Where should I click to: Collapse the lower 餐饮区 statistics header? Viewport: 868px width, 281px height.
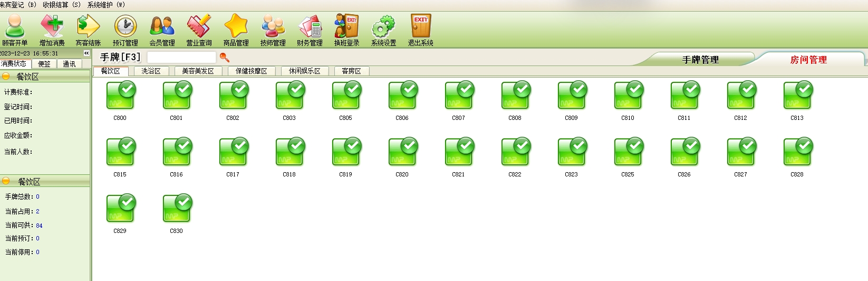pos(6,181)
